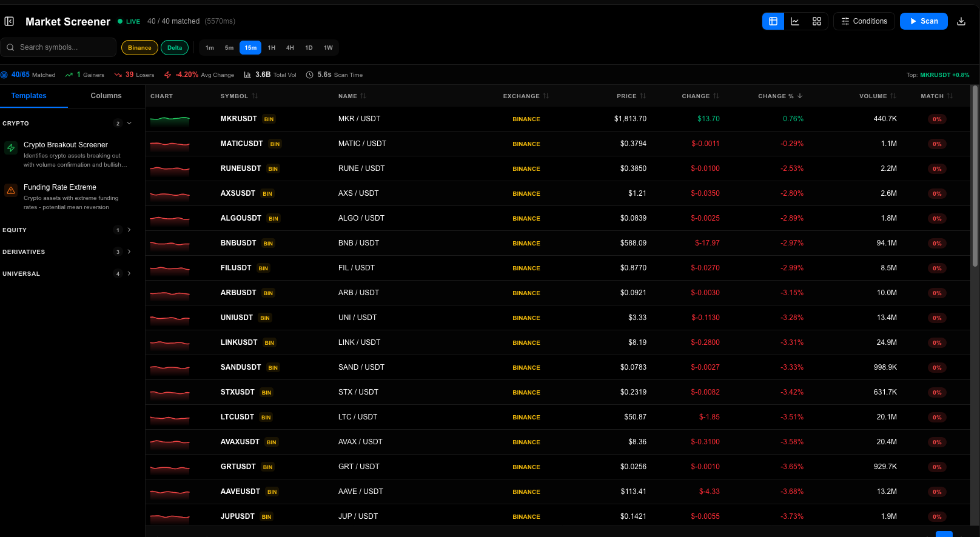Open the MKRUSDT sparkline chart
The image size is (980, 537).
(170, 119)
